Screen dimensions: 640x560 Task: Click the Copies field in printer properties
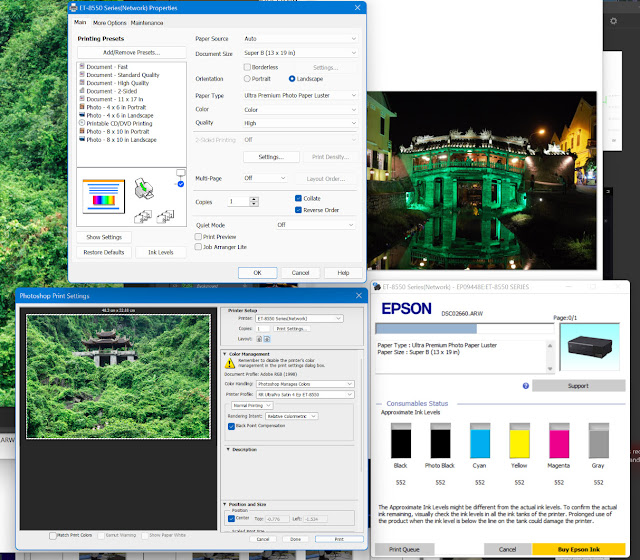click(239, 202)
